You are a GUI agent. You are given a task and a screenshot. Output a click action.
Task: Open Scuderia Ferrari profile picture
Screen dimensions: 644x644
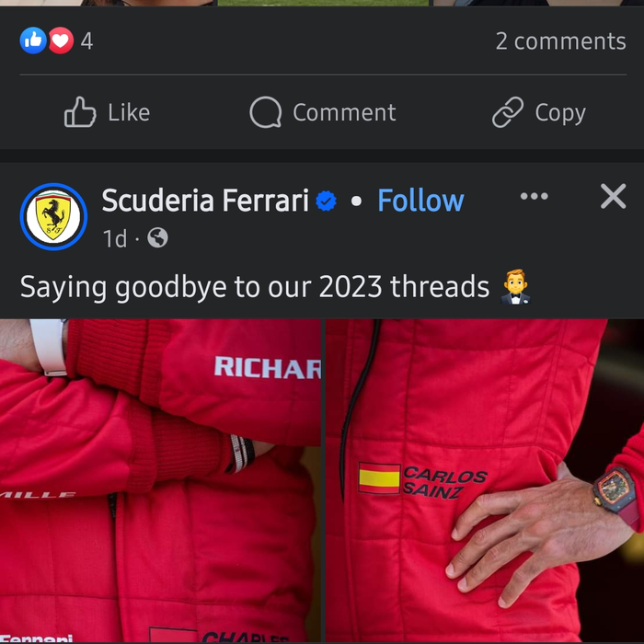(53, 216)
